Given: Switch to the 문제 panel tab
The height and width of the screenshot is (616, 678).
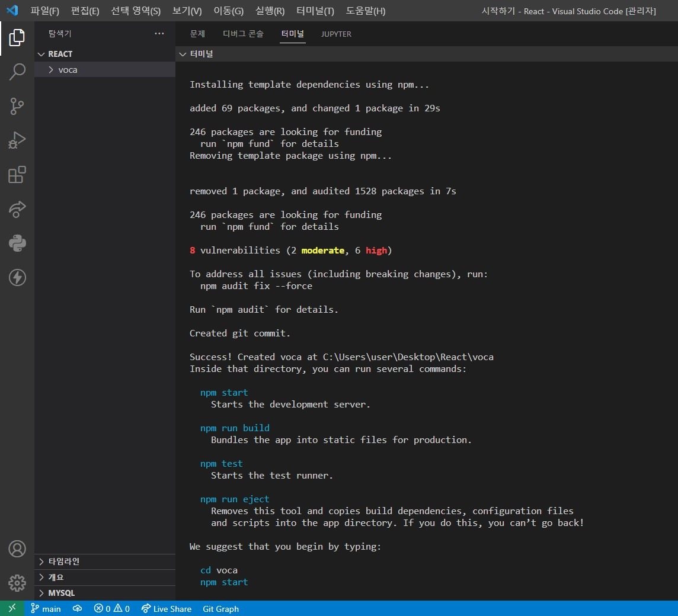Looking at the screenshot, I should pos(197,34).
